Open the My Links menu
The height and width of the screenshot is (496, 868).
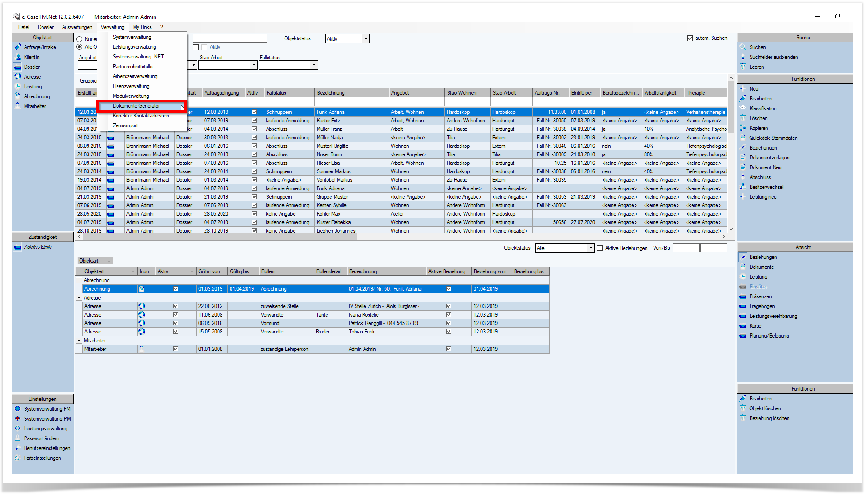tap(143, 27)
